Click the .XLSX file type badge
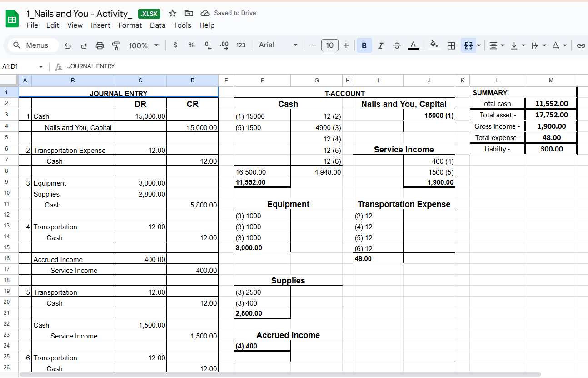Image resolution: width=588 pixels, height=378 pixels. coord(149,14)
